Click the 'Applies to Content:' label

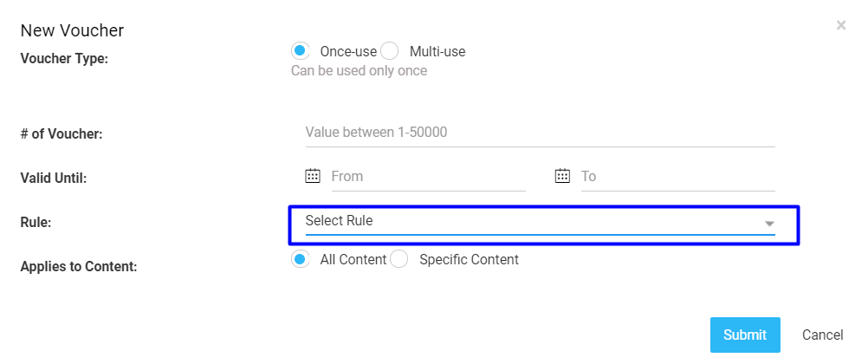[79, 266]
